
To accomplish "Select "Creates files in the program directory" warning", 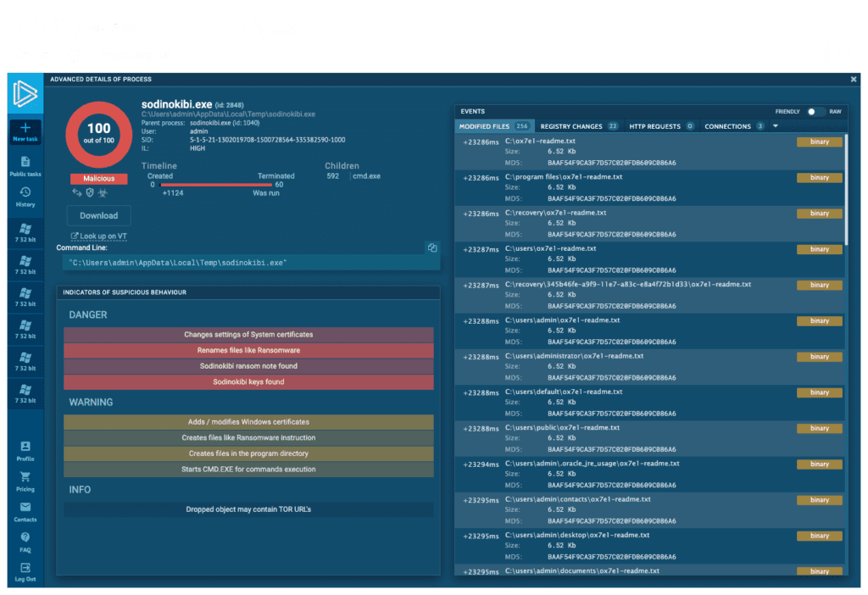I will point(248,453).
